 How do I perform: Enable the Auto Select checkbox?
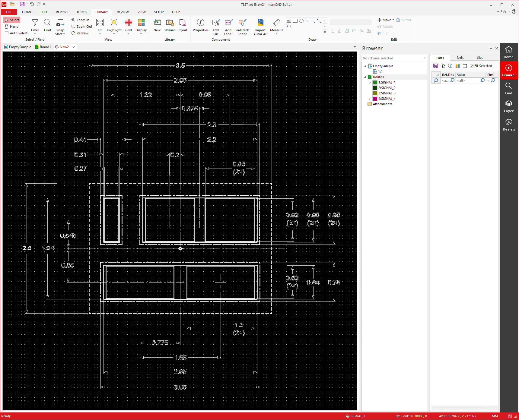point(7,33)
